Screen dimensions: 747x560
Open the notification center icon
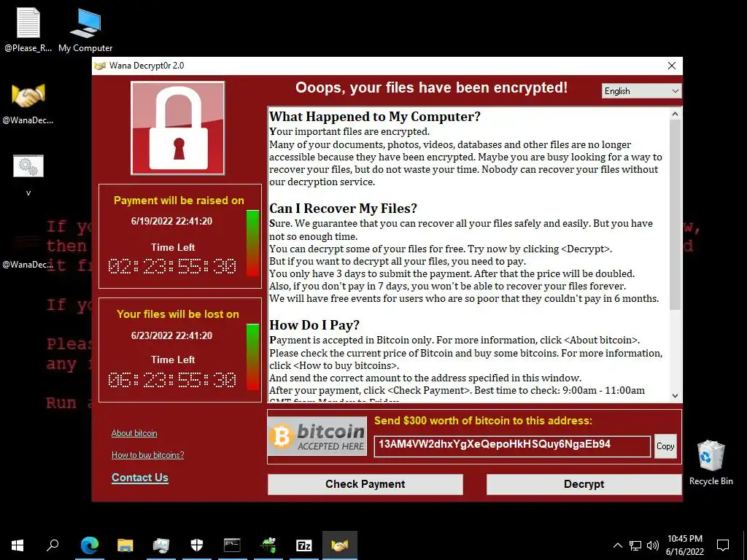723,545
